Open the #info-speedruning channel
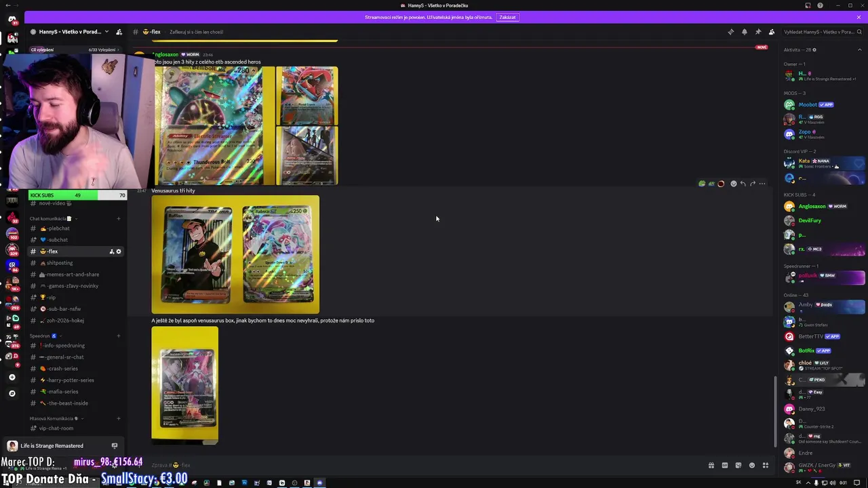The width and height of the screenshot is (868, 488). pos(76,346)
